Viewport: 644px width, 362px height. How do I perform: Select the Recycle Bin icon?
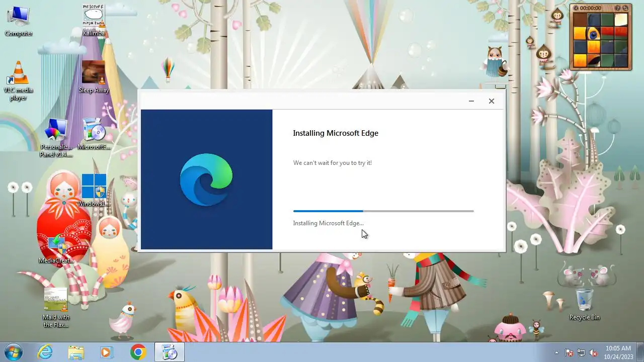(585, 304)
